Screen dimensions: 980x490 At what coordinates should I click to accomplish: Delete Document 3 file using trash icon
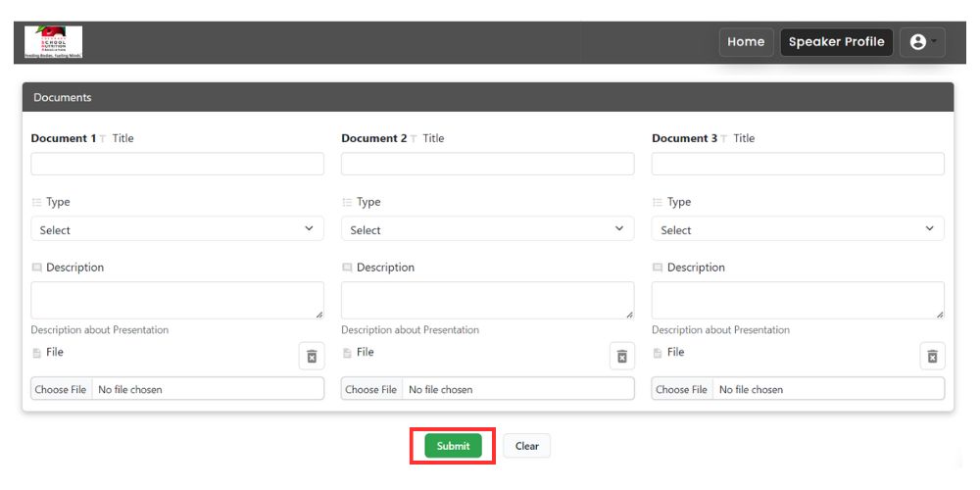[932, 356]
